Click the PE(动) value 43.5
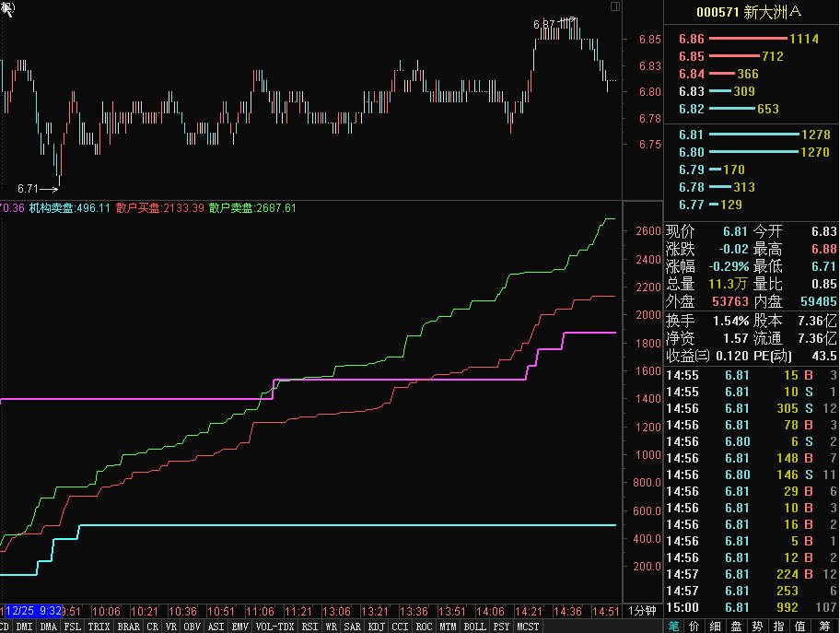The height and width of the screenshot is (633, 840). 824,356
